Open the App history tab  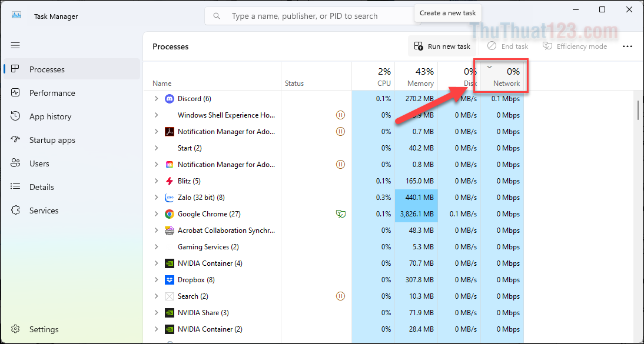coord(72,116)
